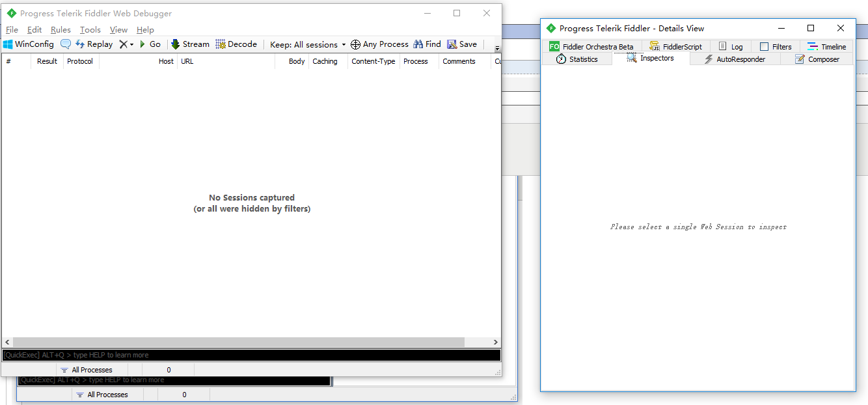Switch to the Composer tab
This screenshot has height=405, width=868.
pos(817,59)
